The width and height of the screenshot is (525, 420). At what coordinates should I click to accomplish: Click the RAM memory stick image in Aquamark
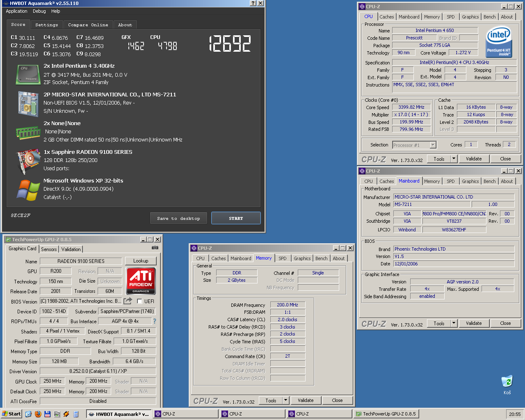[28, 133]
